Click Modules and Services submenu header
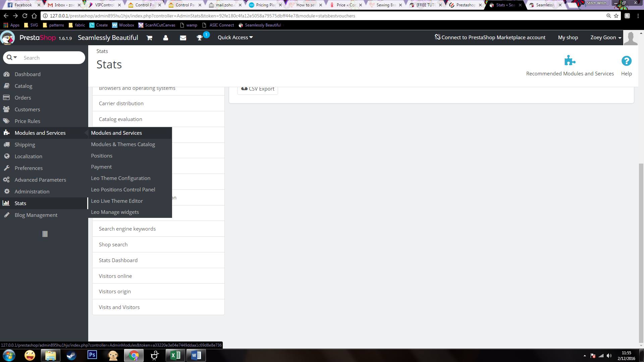 (116, 133)
